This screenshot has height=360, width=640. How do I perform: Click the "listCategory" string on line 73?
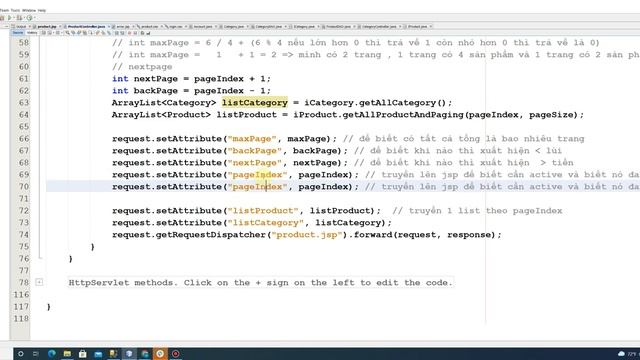click(x=266, y=222)
